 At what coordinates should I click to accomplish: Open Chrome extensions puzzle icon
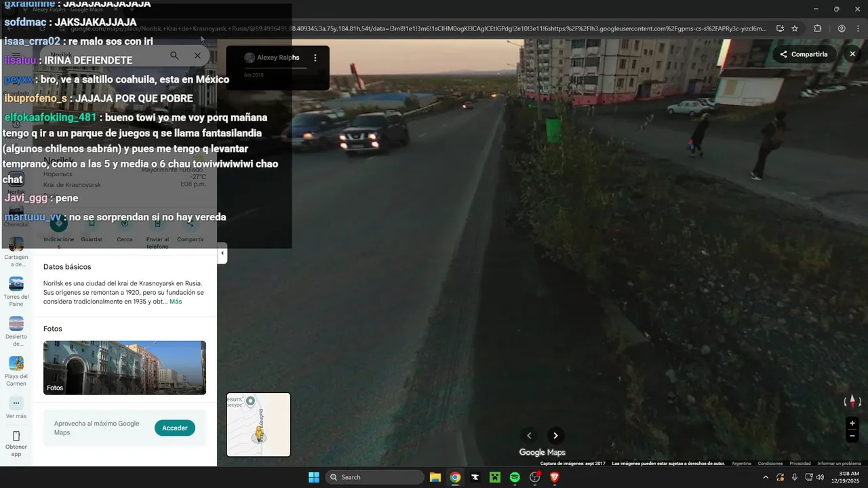coord(817,28)
